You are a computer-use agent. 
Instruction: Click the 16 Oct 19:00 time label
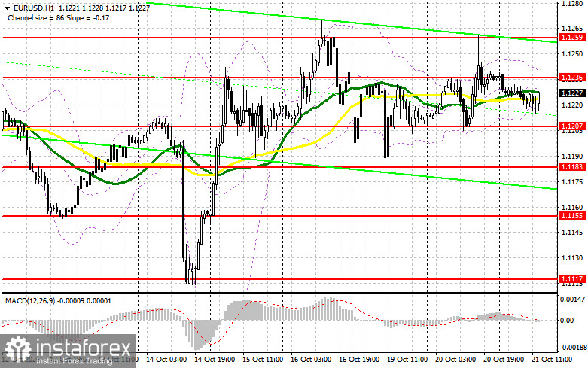click(359, 360)
